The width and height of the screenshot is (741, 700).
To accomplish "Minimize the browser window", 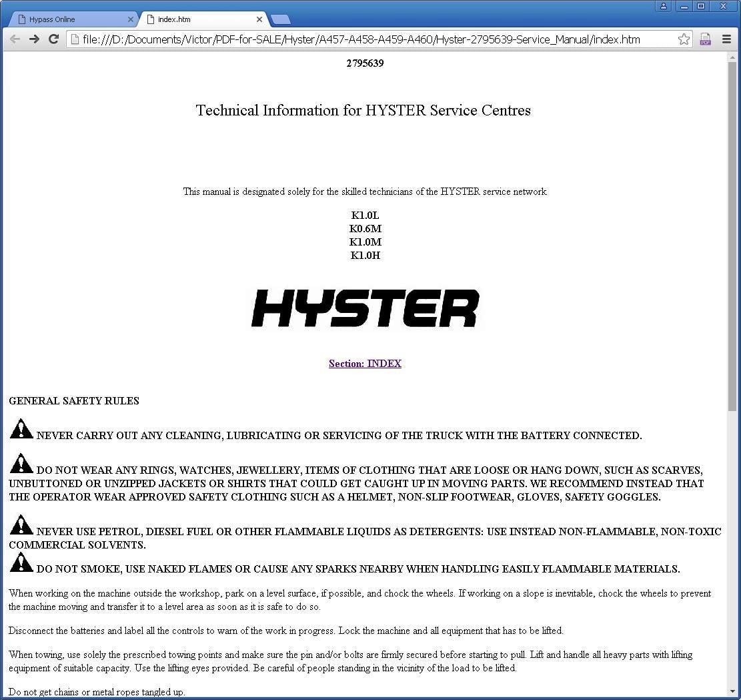I will tap(684, 6).
